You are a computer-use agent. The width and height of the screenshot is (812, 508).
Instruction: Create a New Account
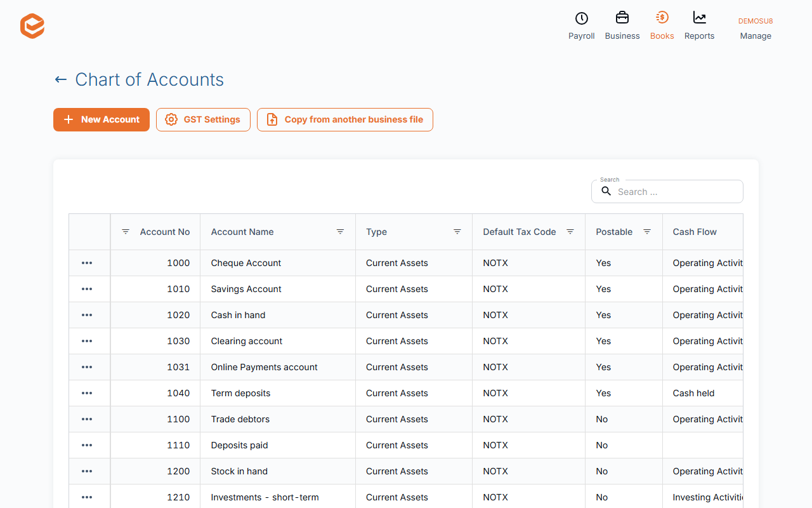pyautogui.click(x=101, y=119)
